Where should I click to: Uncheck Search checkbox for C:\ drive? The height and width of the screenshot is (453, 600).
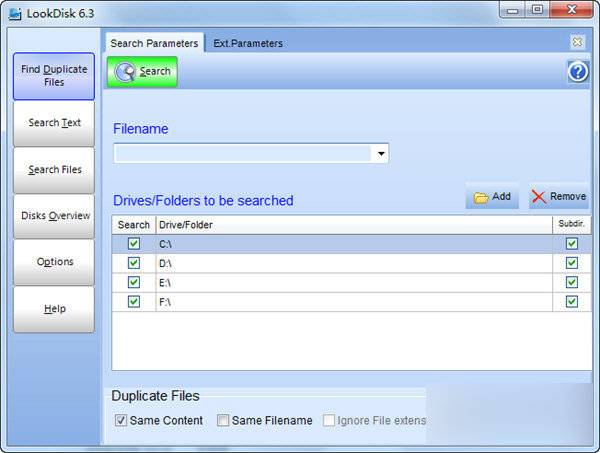point(134,244)
